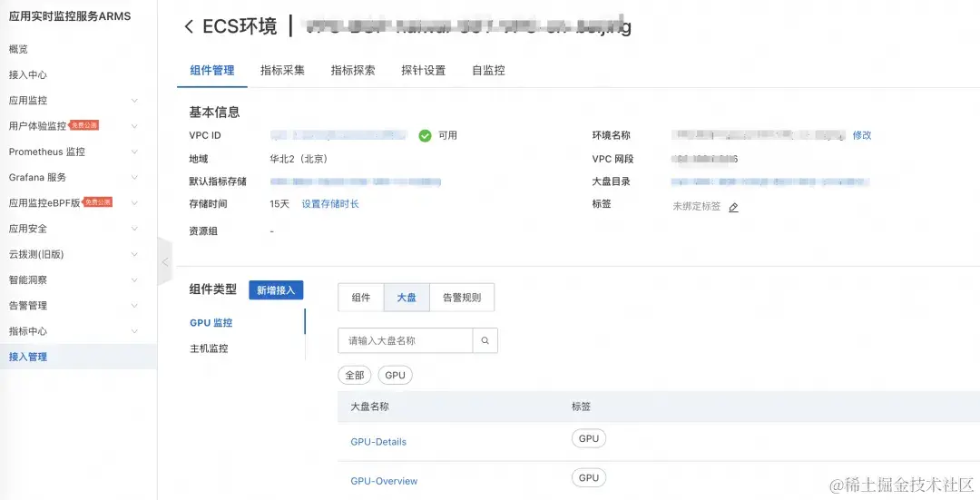Expand 应用安全 menu chevron

coord(134,229)
